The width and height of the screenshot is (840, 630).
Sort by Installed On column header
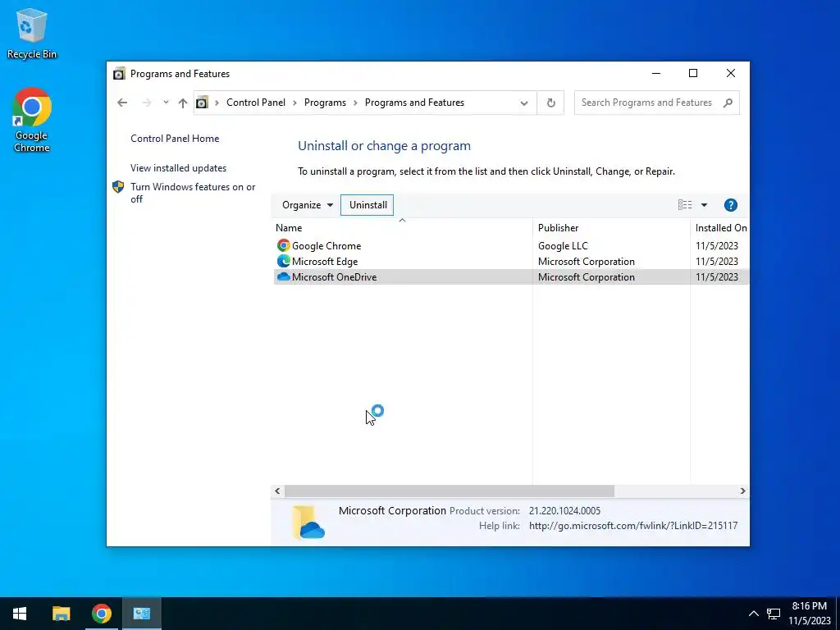click(720, 228)
